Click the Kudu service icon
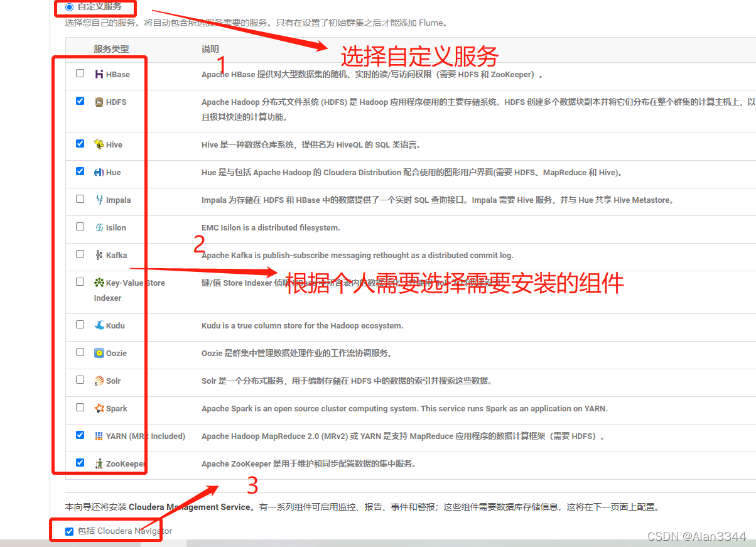This screenshot has width=756, height=547. pyautogui.click(x=99, y=325)
